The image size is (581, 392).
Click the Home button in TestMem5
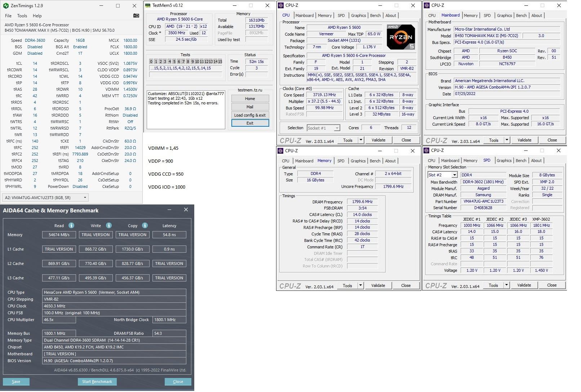[250, 99]
